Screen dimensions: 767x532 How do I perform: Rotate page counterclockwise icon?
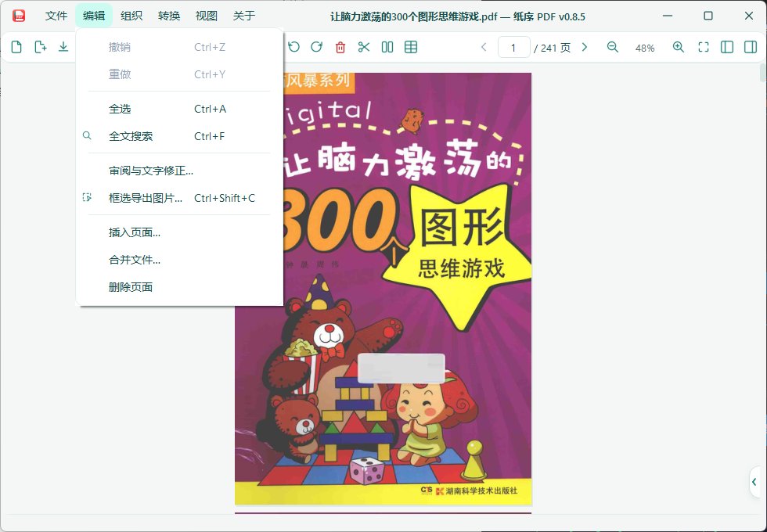click(293, 47)
